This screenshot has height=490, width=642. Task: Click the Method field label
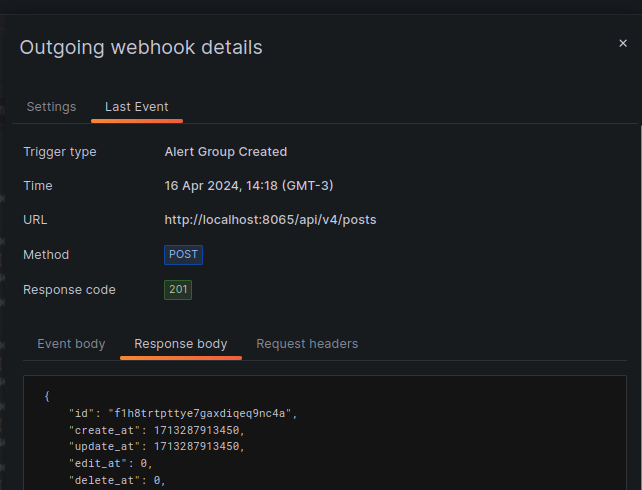(46, 255)
